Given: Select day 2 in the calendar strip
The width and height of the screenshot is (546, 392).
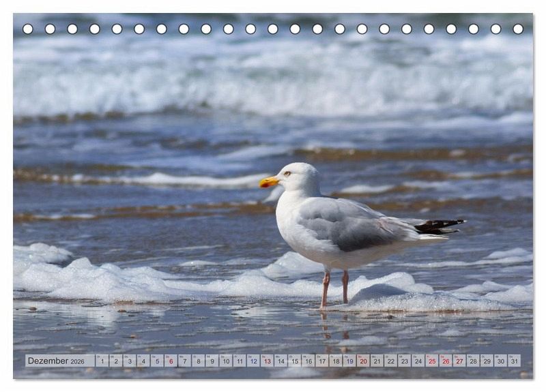Looking at the screenshot, I should click(x=116, y=361).
